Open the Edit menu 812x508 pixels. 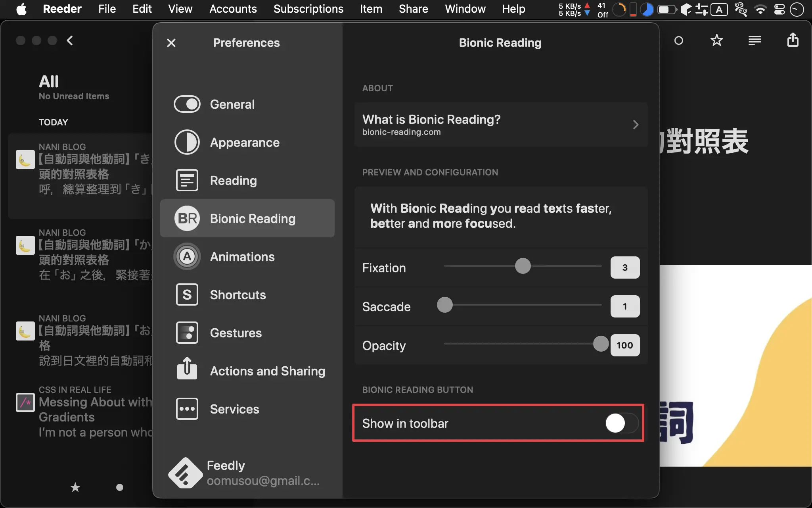point(142,9)
